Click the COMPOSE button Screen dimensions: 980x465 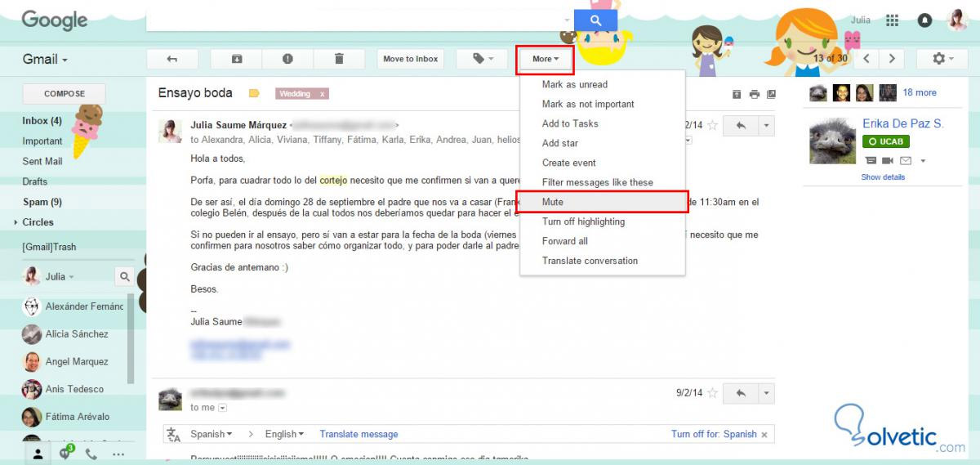(x=65, y=93)
